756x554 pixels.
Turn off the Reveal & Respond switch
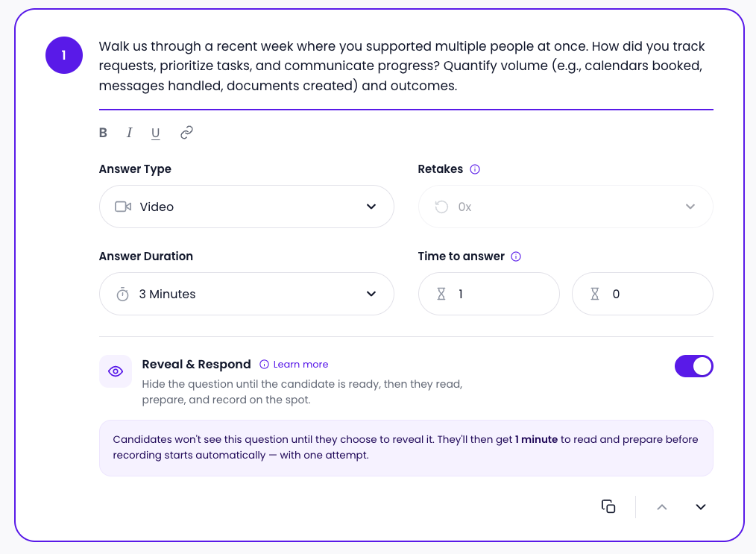pos(694,366)
